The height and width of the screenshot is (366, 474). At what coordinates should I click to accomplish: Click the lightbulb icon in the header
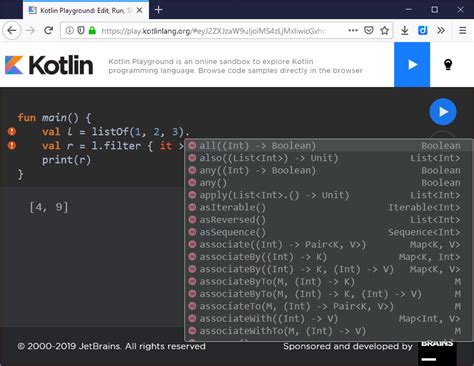pyautogui.click(x=448, y=64)
